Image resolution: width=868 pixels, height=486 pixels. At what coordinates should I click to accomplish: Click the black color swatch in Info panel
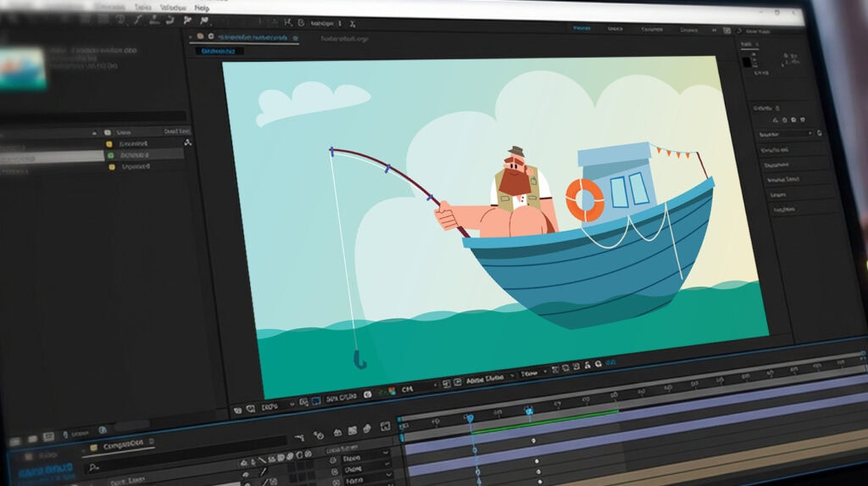[746, 62]
